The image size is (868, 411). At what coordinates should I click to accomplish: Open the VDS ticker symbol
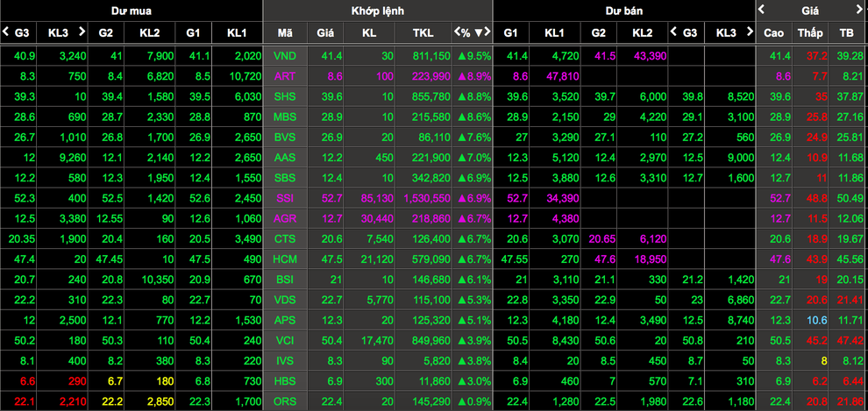tap(285, 300)
